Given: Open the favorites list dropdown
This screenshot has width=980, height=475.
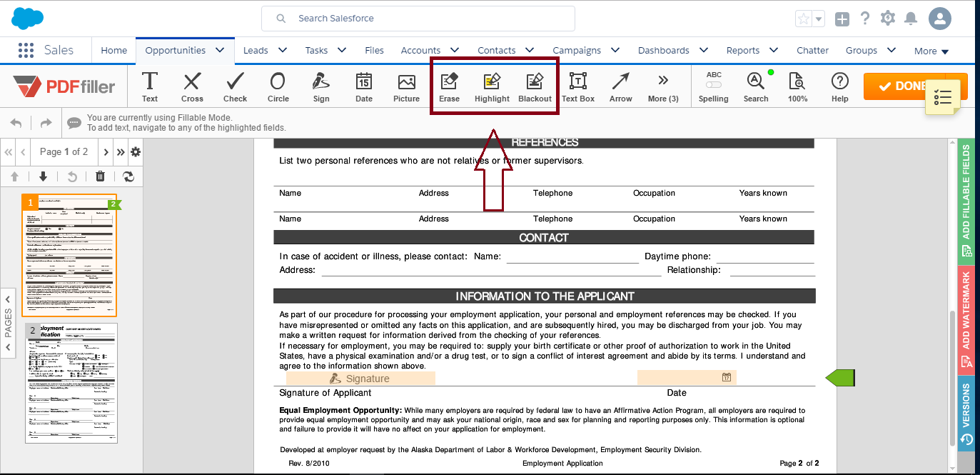Looking at the screenshot, I should [x=819, y=19].
